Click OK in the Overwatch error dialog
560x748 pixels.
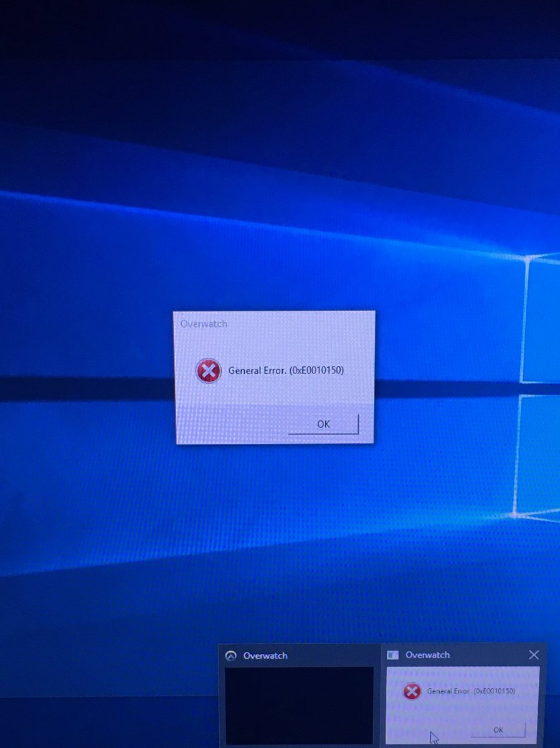click(323, 424)
